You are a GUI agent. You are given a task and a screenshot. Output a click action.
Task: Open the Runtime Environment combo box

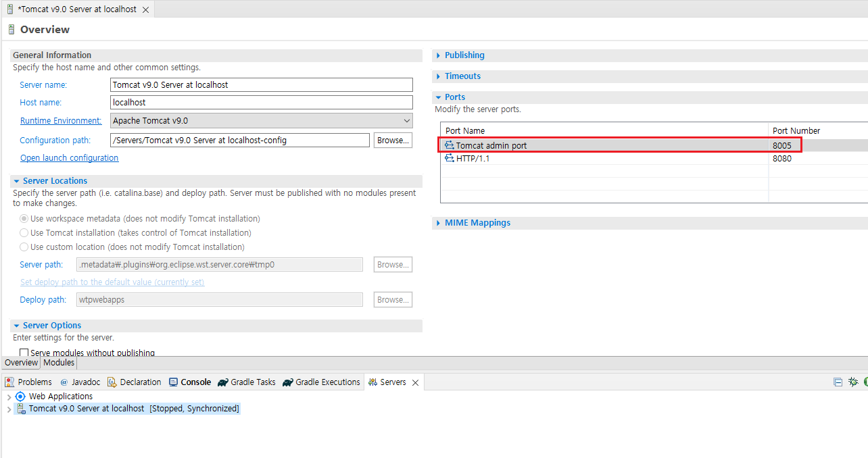point(262,121)
